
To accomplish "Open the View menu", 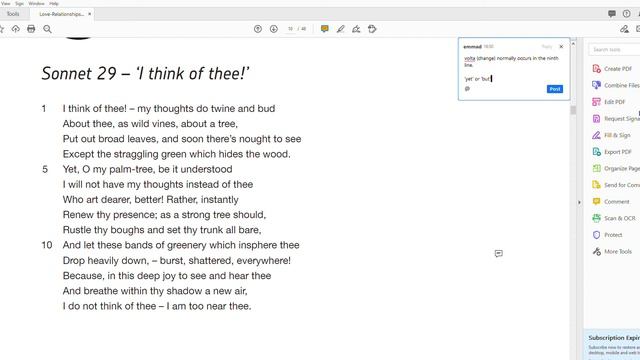I will 6,3.
